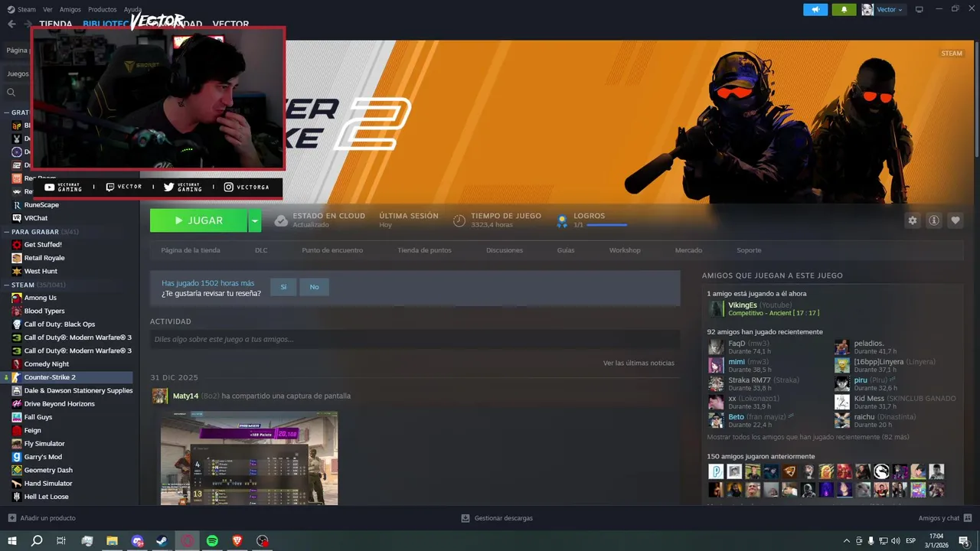The image size is (980, 551).
Task: Open the Productos menu
Action: pos(103,9)
